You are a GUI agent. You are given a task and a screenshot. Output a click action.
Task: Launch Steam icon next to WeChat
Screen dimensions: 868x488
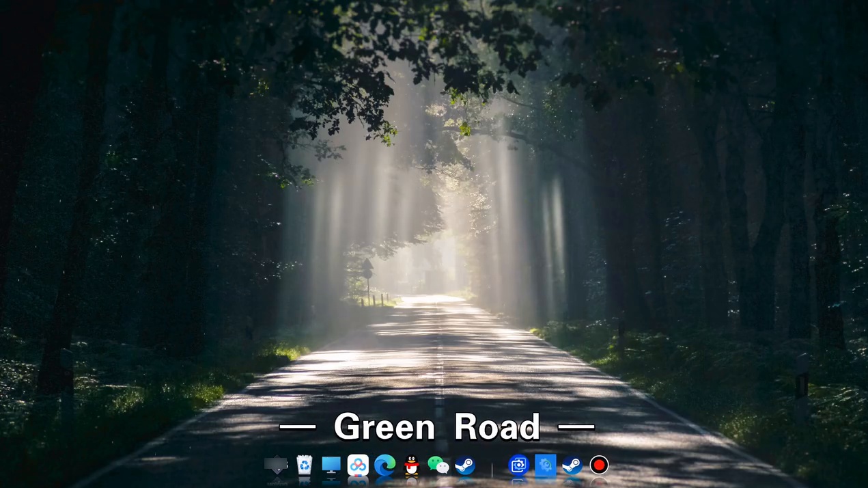(x=464, y=465)
